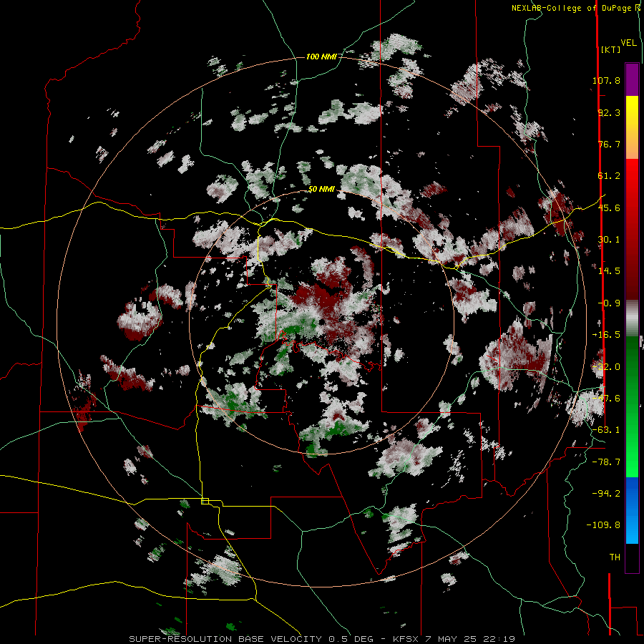Click the 0.5 DEG elevation text
644x644 pixels.
[x=351, y=639]
